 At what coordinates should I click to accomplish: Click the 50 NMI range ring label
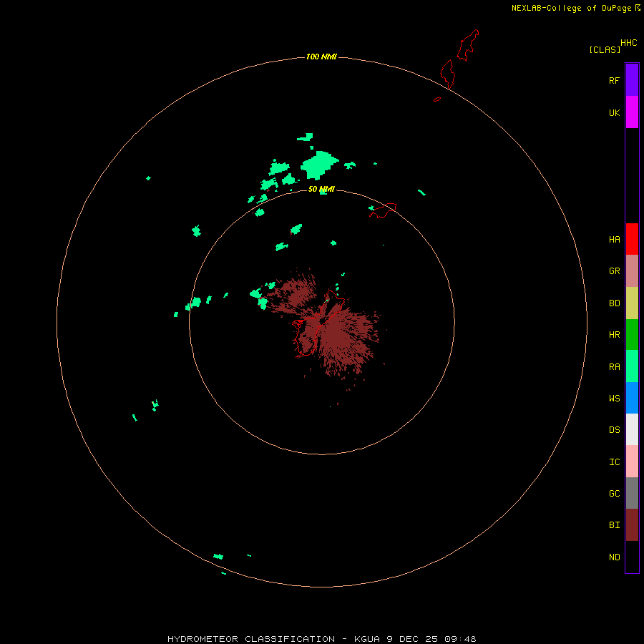[x=321, y=189]
